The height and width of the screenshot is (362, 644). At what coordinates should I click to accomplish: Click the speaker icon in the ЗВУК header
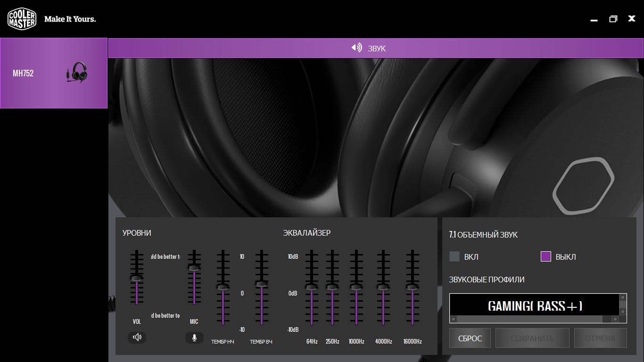click(x=357, y=48)
